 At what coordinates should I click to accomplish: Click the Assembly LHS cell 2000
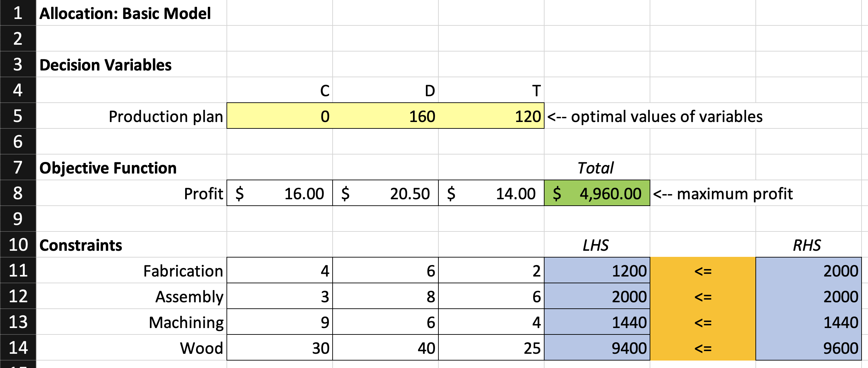(597, 296)
